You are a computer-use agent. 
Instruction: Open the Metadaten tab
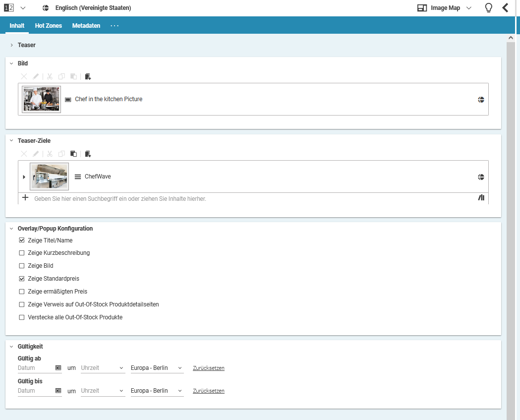pyautogui.click(x=86, y=26)
